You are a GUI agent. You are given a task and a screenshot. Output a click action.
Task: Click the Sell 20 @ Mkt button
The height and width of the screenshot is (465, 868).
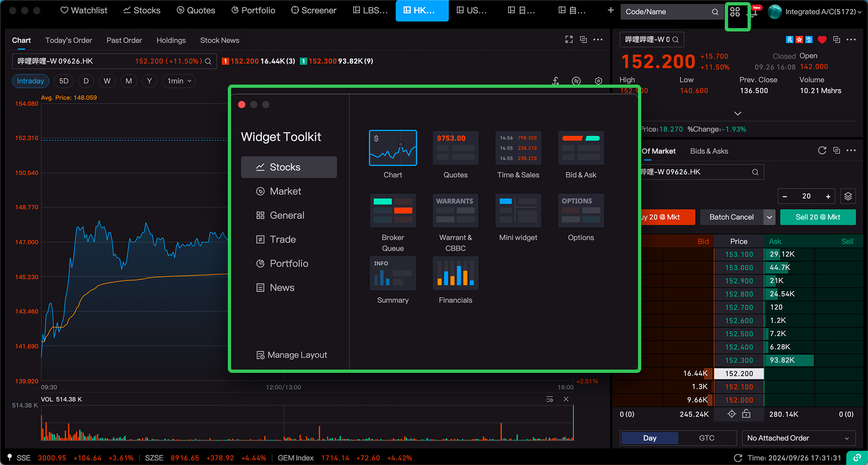pos(818,217)
